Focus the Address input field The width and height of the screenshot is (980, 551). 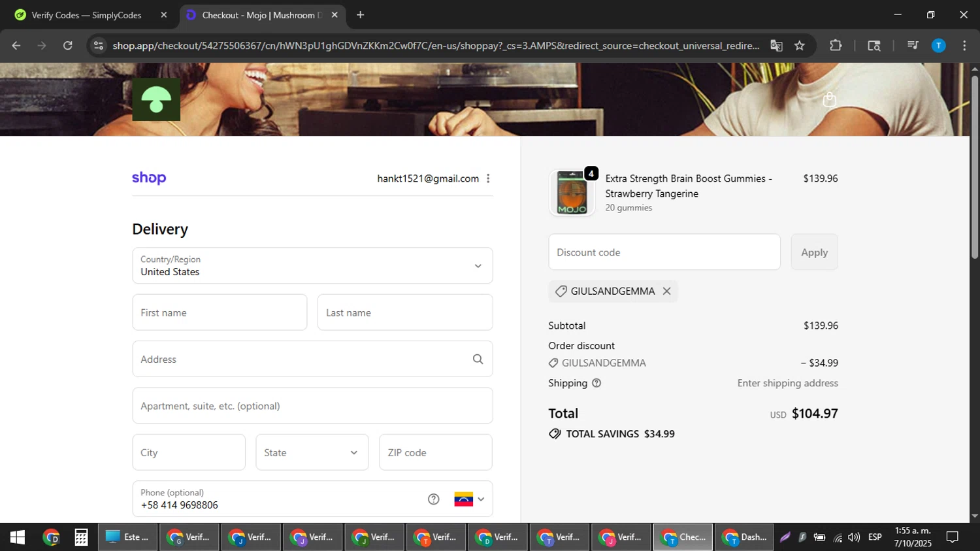click(x=312, y=359)
